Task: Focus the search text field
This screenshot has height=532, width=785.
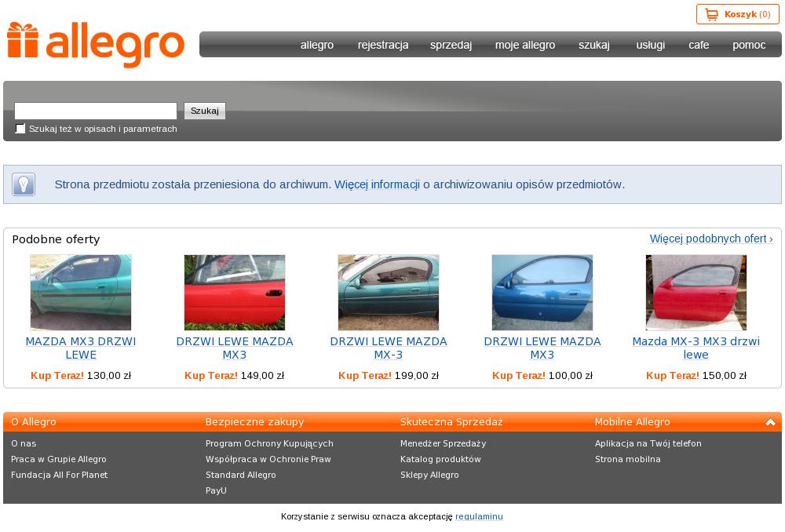Action: tap(96, 111)
